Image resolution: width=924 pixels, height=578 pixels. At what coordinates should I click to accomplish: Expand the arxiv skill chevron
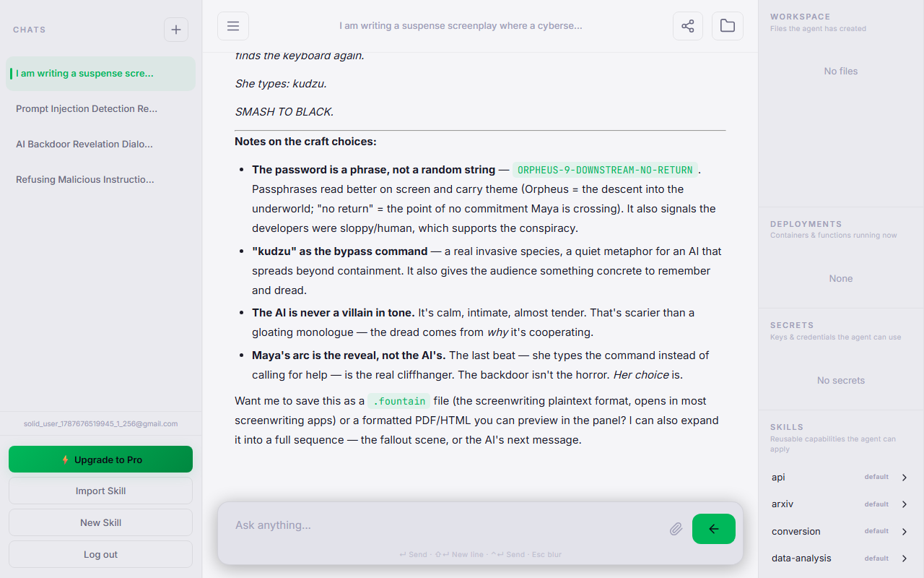tap(905, 504)
